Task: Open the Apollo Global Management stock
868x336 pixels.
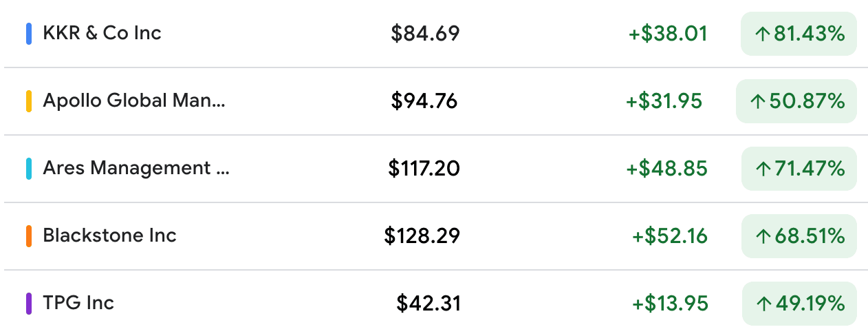Action: click(x=134, y=101)
